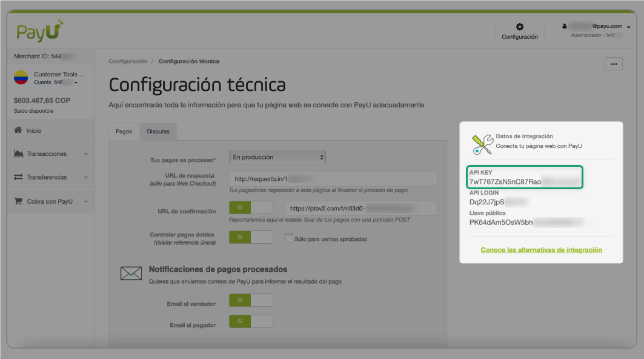Viewport: 644px width, 359px height.
Task: Click Datos de integración heading
Action: pos(524,136)
